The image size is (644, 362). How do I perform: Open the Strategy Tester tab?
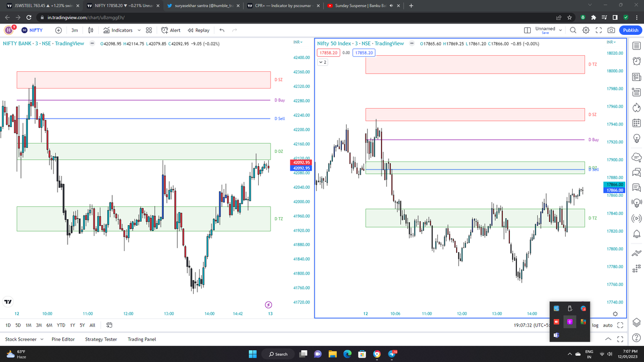[x=101, y=339]
